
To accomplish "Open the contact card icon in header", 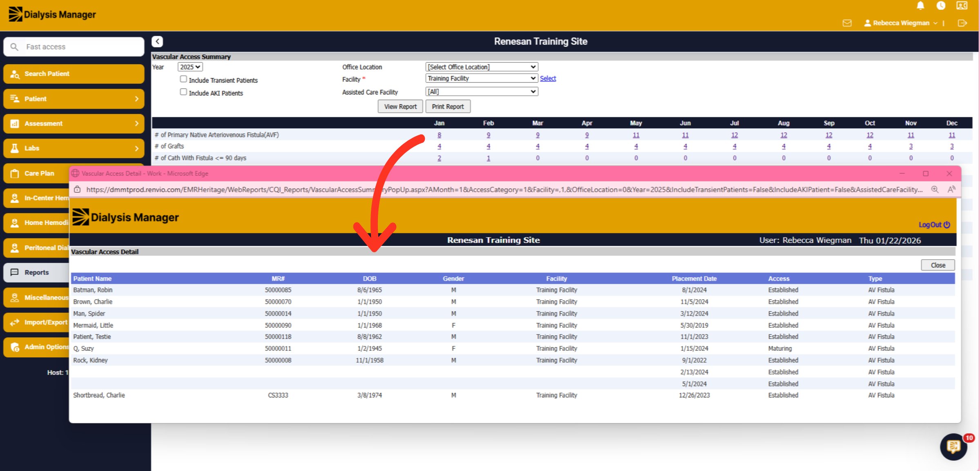I will click(962, 6).
